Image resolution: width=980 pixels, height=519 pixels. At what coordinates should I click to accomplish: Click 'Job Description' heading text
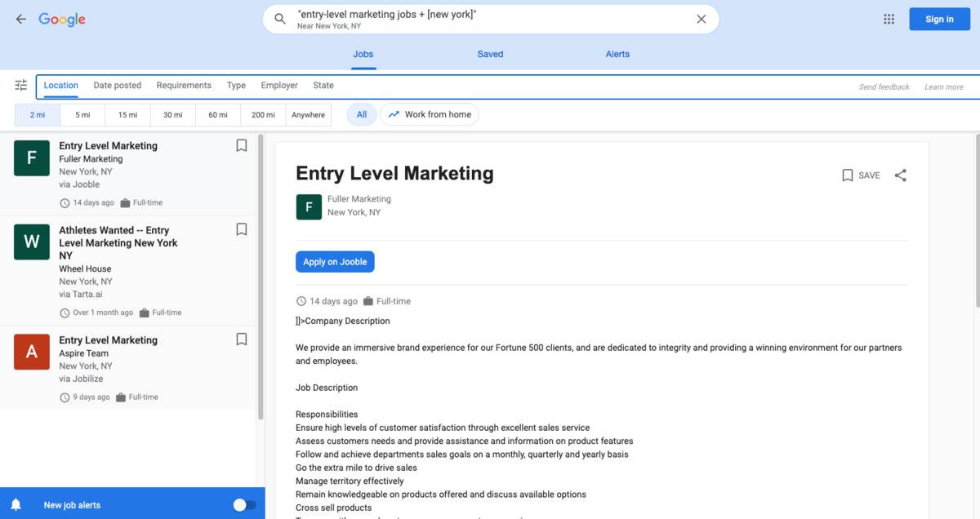327,388
